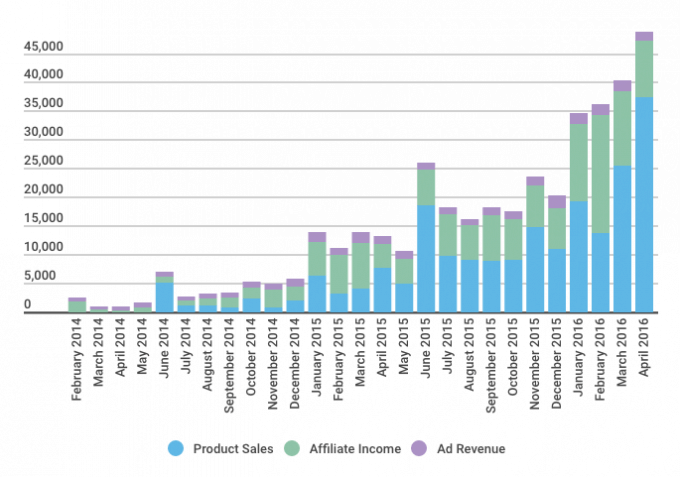Click the 25,000 y-axis label
Image resolution: width=680 pixels, height=477 pixels.
click(43, 160)
